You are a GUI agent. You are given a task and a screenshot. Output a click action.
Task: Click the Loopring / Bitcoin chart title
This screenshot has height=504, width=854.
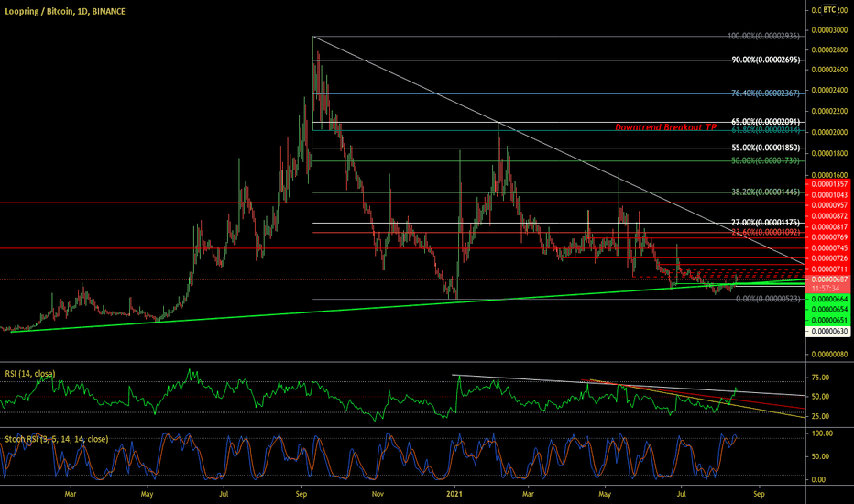[65, 11]
